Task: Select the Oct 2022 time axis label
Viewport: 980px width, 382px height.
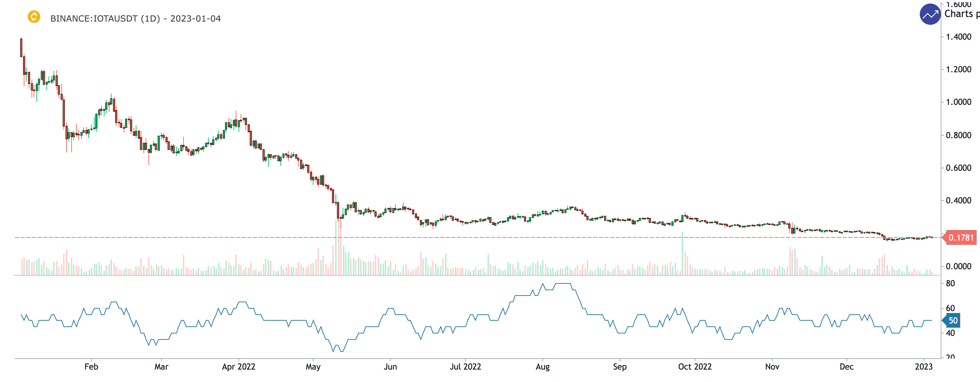Action: pos(695,367)
